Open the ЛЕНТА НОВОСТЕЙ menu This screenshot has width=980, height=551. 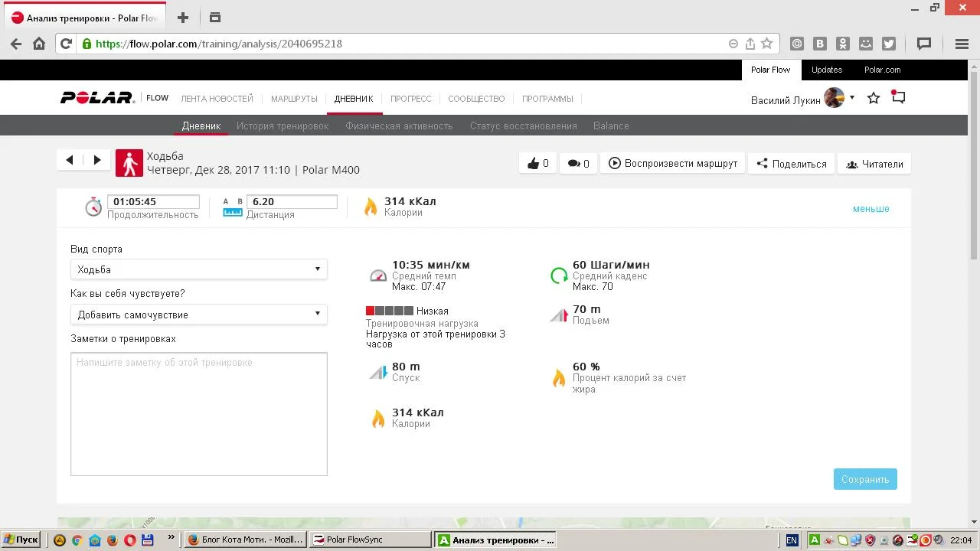click(217, 99)
